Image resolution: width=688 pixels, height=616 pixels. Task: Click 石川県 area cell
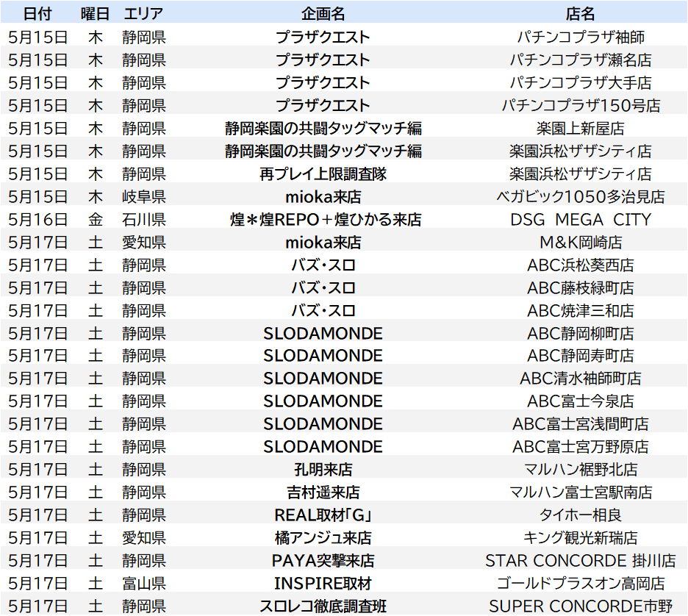pyautogui.click(x=144, y=219)
